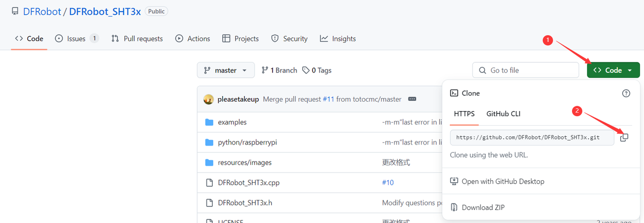Copy the HTTPS clone URL to clipboard
The image size is (644, 223).
[624, 137]
